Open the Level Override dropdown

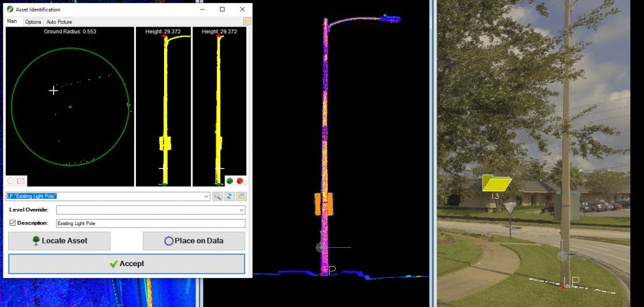[150, 209]
